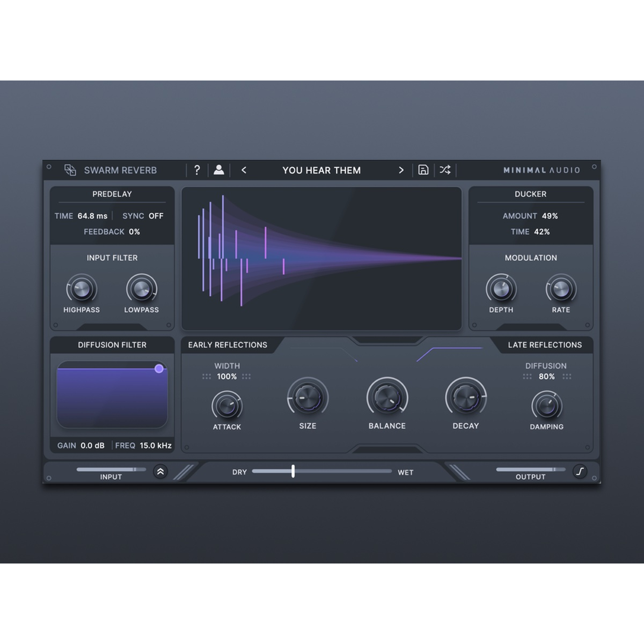
Task: Randomize settings with the shuffle icon
Action: 445,170
